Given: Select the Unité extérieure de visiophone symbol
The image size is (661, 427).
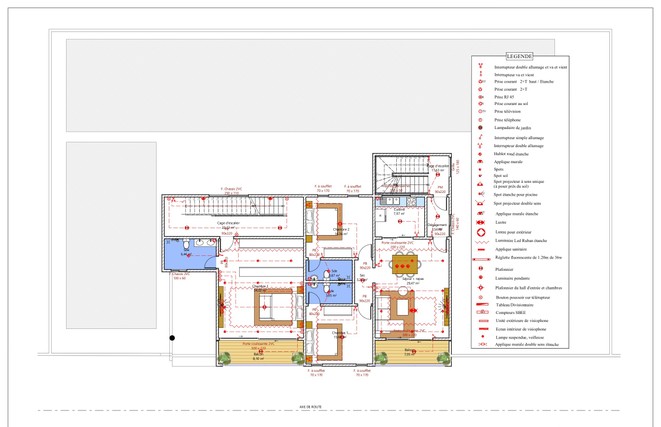Looking at the screenshot, I should 482,321.
